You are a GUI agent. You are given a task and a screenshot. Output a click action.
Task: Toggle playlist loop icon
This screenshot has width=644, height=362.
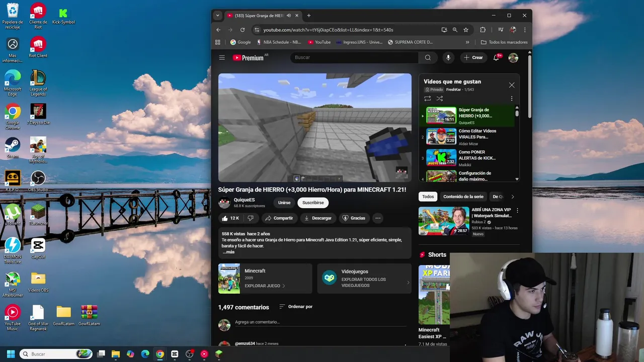tap(427, 99)
